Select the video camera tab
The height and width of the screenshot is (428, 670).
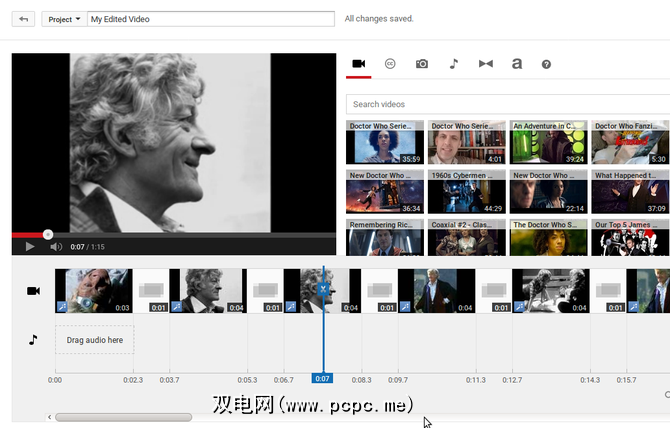[359, 64]
